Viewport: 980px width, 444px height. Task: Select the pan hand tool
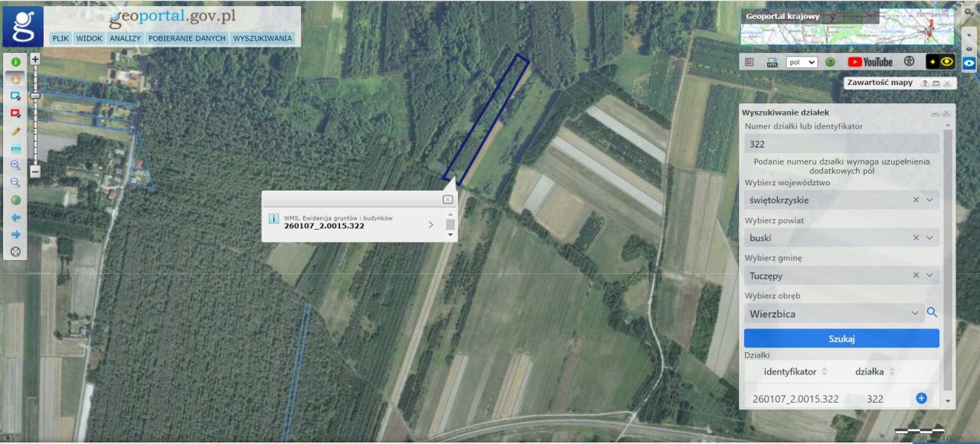click(x=15, y=79)
